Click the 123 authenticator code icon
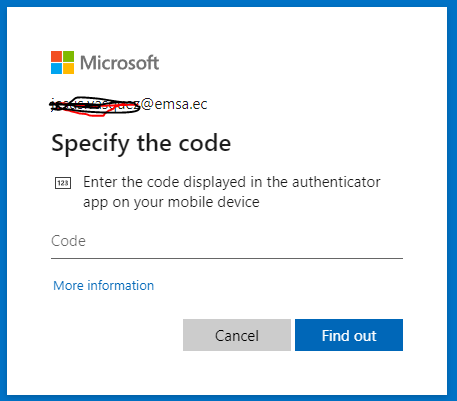 click(x=63, y=183)
